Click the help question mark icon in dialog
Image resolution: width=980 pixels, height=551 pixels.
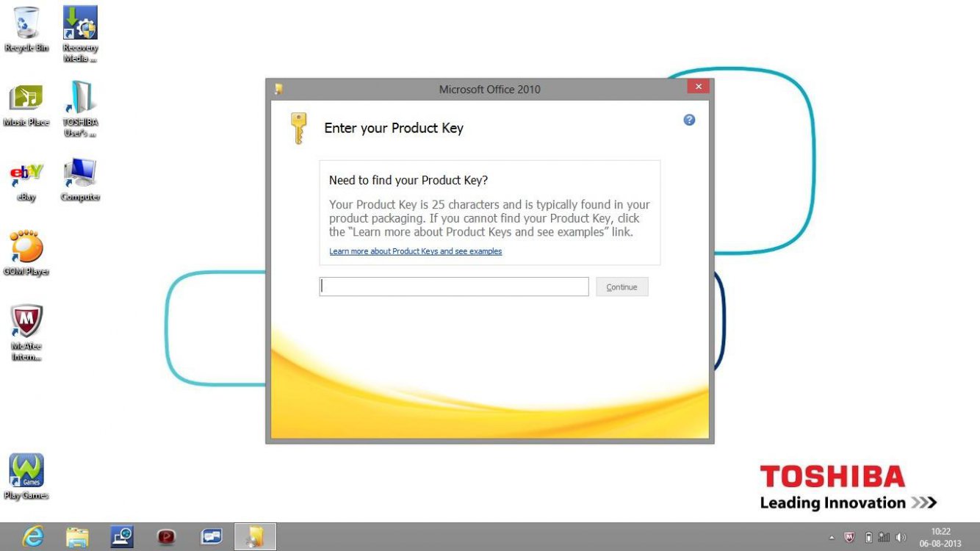point(689,120)
